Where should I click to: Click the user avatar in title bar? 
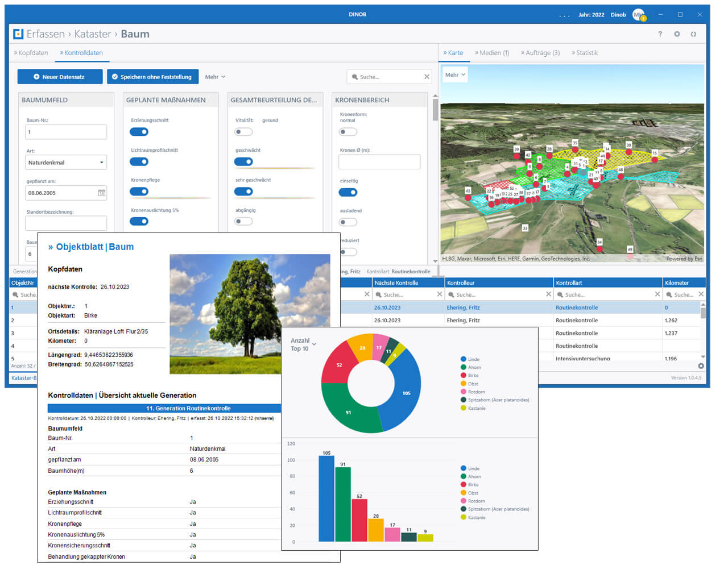[x=638, y=15]
